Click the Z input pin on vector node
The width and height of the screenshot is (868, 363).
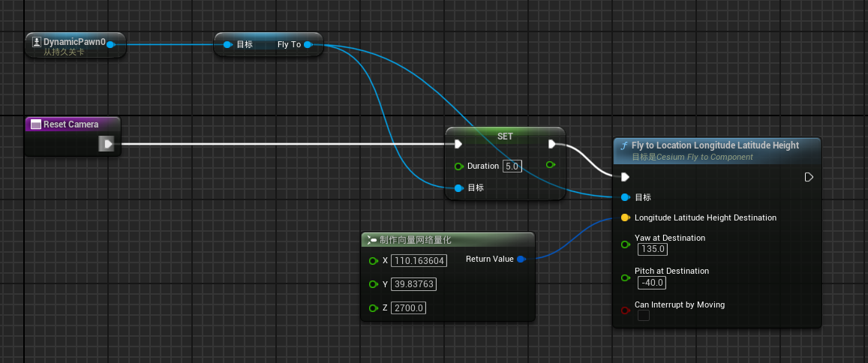tap(373, 308)
